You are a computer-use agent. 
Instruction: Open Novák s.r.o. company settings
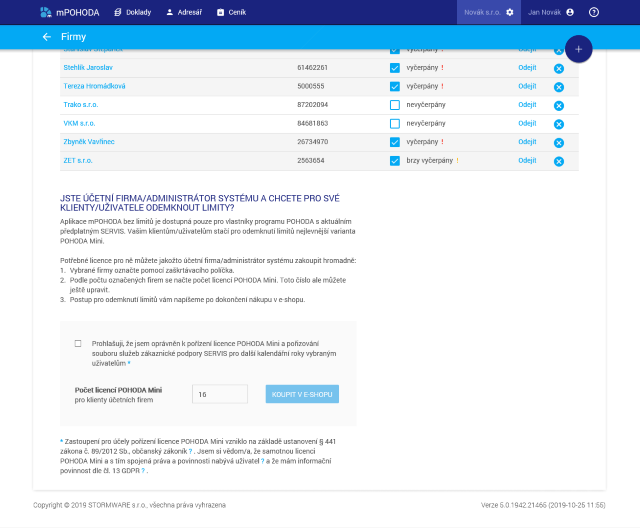[x=489, y=12]
